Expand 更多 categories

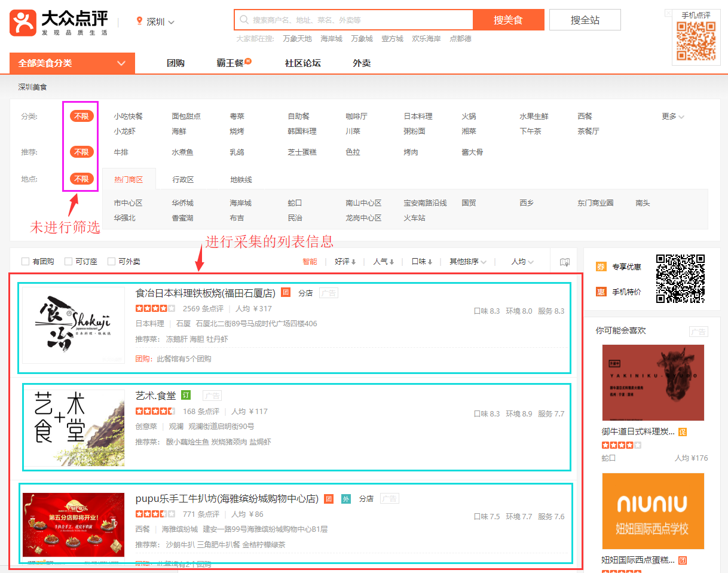pos(673,117)
